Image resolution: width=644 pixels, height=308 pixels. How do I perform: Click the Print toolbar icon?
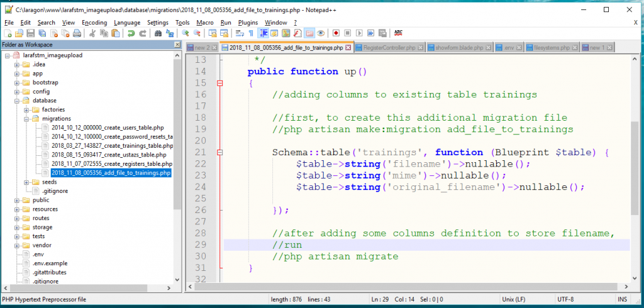[x=76, y=33]
